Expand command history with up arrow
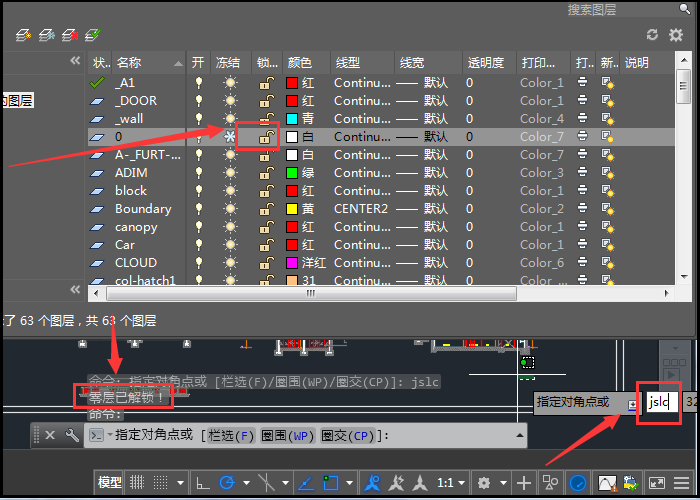700x500 pixels. pyautogui.click(x=520, y=435)
